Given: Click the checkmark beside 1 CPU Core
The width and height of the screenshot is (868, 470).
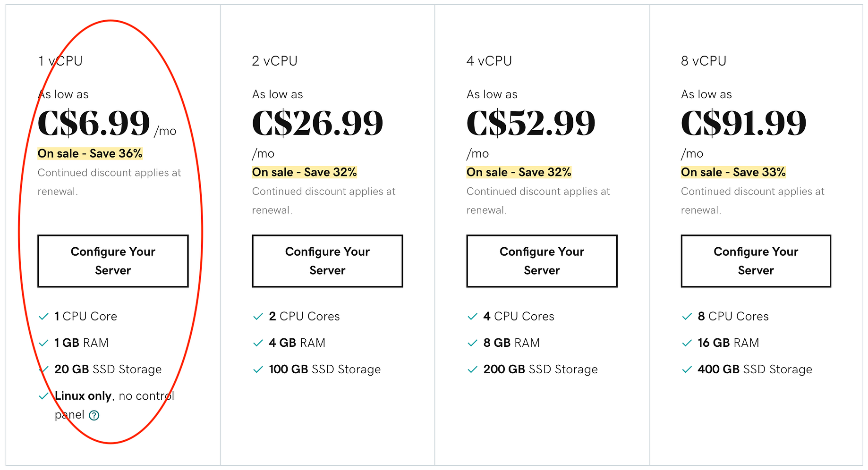Looking at the screenshot, I should (43, 317).
